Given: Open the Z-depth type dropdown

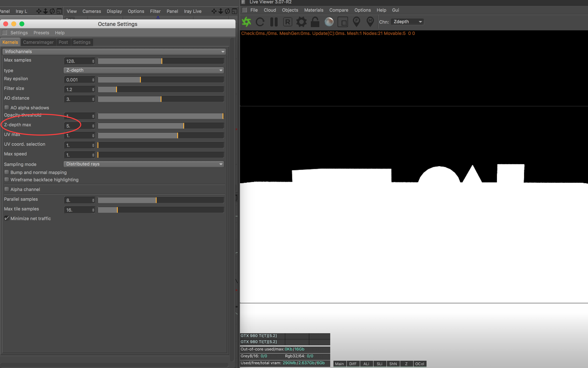Looking at the screenshot, I should tap(144, 70).
